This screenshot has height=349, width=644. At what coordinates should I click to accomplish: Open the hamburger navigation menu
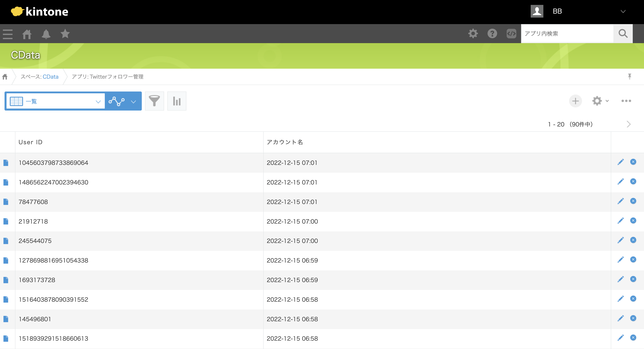(8, 34)
